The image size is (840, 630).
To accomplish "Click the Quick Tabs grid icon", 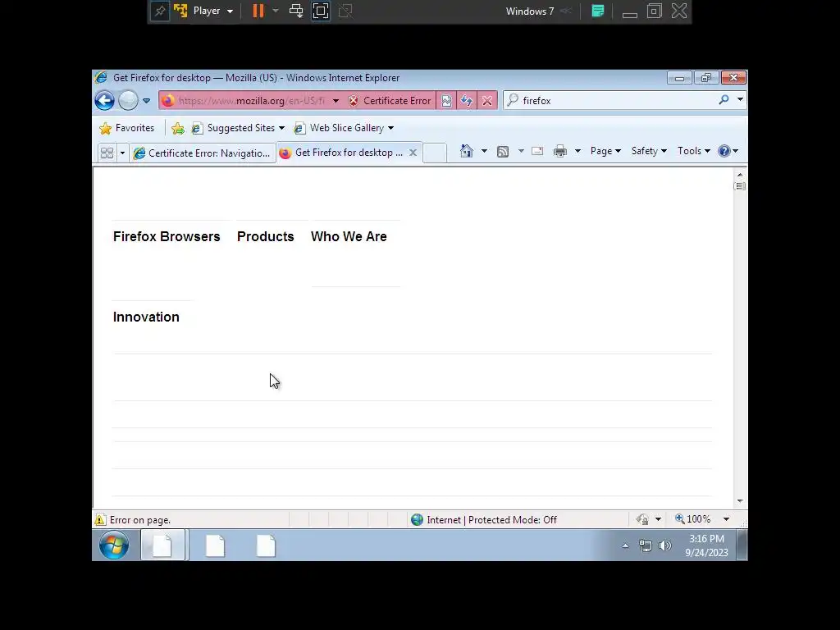I will 107,153.
